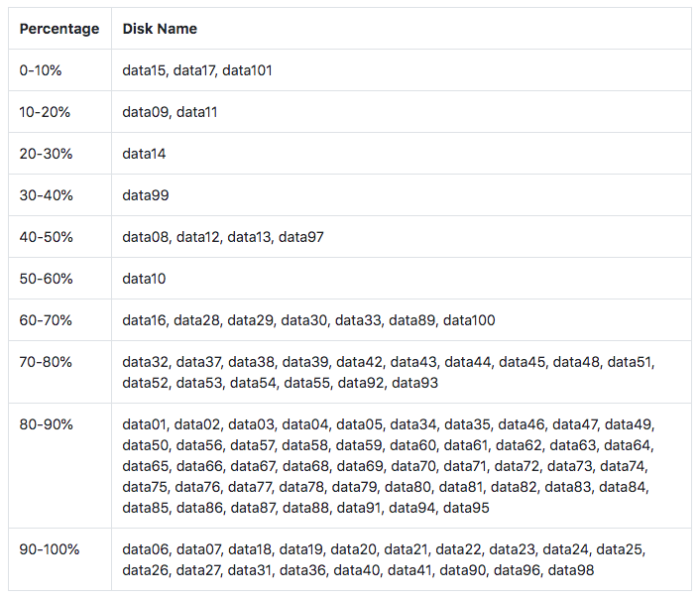Click the data99 disk entry

coord(146,195)
